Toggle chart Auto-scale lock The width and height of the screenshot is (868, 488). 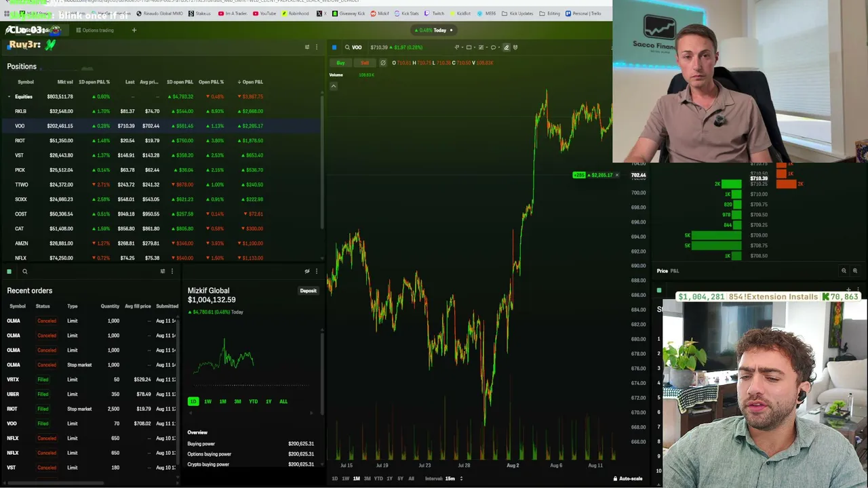tap(628, 479)
